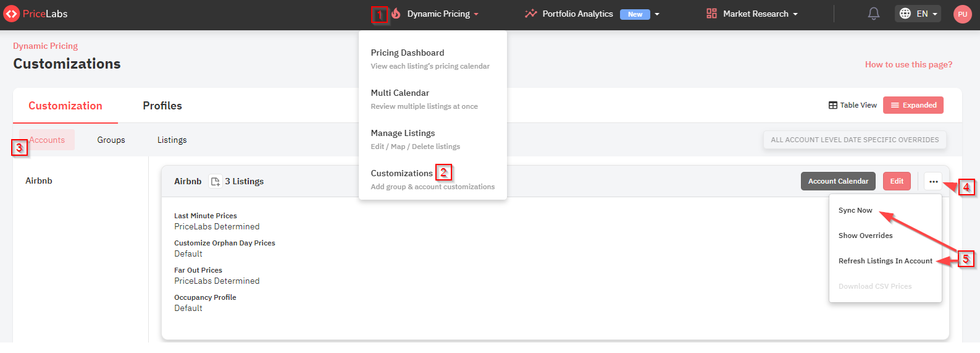Expand the Portfolio Analytics dropdown arrow
The image size is (980, 353).
(x=657, y=14)
